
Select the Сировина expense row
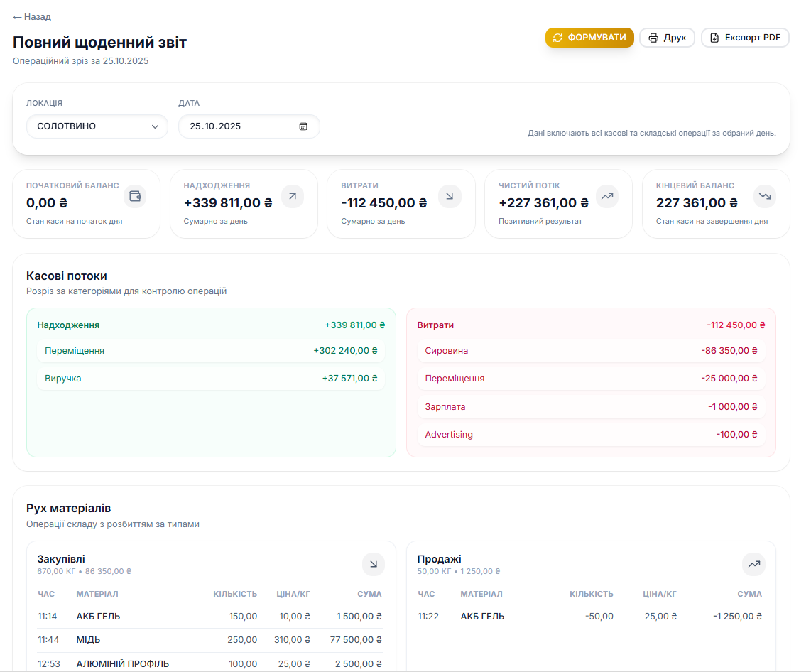(x=591, y=351)
